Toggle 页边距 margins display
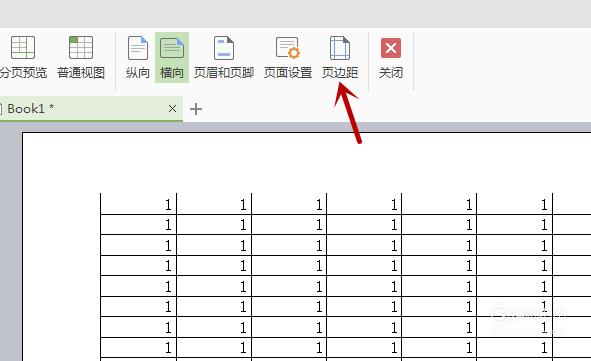The height and width of the screenshot is (361, 591). [x=340, y=57]
